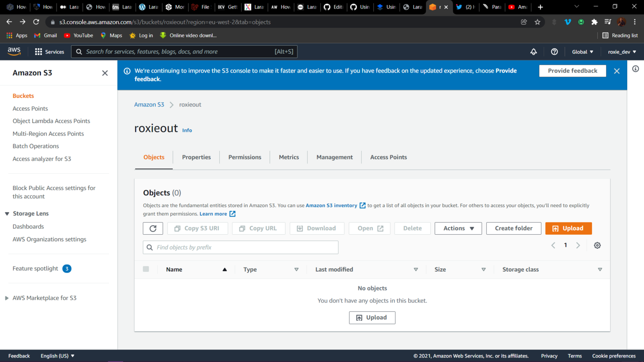Expand AWS Marketplace for S3 section
Viewport: 644px width, 362px height.
(7, 298)
